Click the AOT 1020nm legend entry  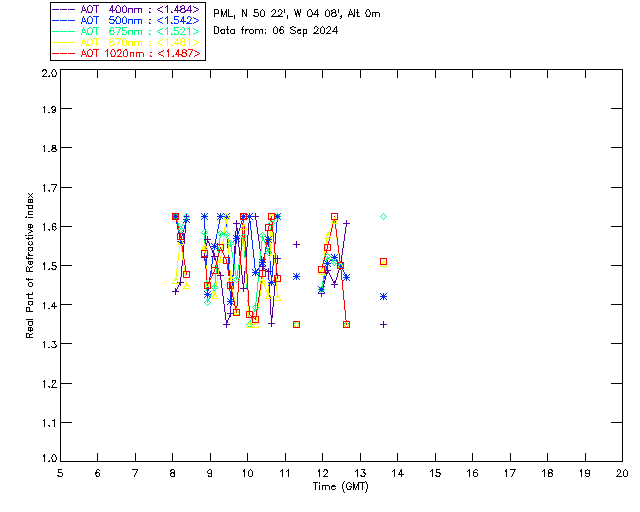coord(126,53)
